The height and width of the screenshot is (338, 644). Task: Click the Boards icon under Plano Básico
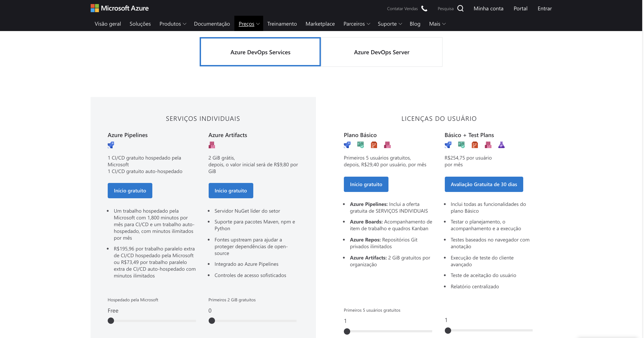click(x=361, y=145)
